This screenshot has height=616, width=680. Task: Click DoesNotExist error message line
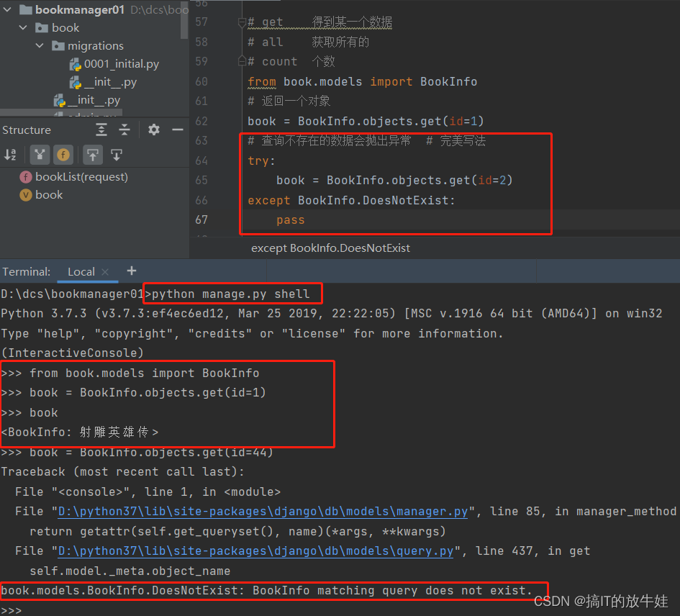266,591
